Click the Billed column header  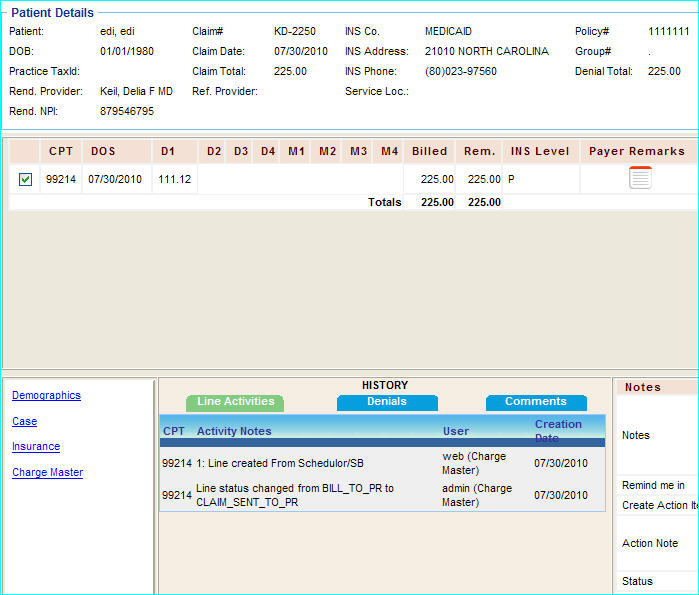tap(429, 151)
